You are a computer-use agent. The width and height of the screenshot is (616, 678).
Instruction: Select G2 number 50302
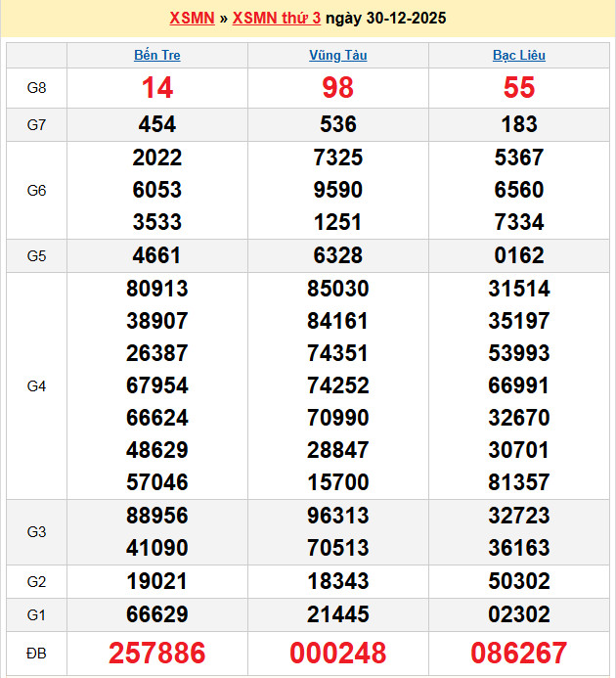click(x=518, y=581)
